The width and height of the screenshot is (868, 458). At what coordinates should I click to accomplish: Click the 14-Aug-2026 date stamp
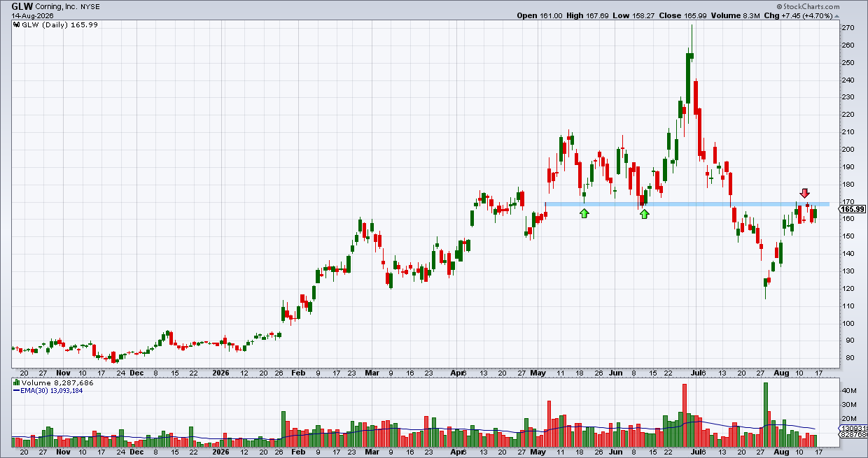(33, 15)
